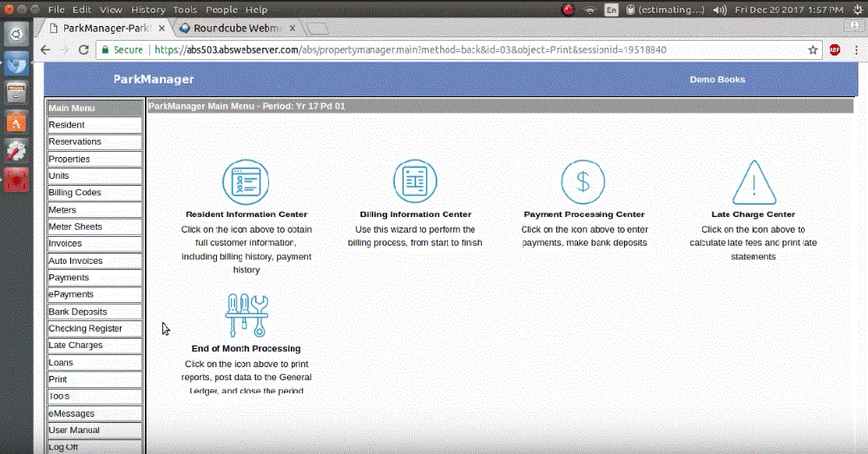The image size is (868, 454).
Task: Open Resident in the sidebar
Action: (95, 125)
